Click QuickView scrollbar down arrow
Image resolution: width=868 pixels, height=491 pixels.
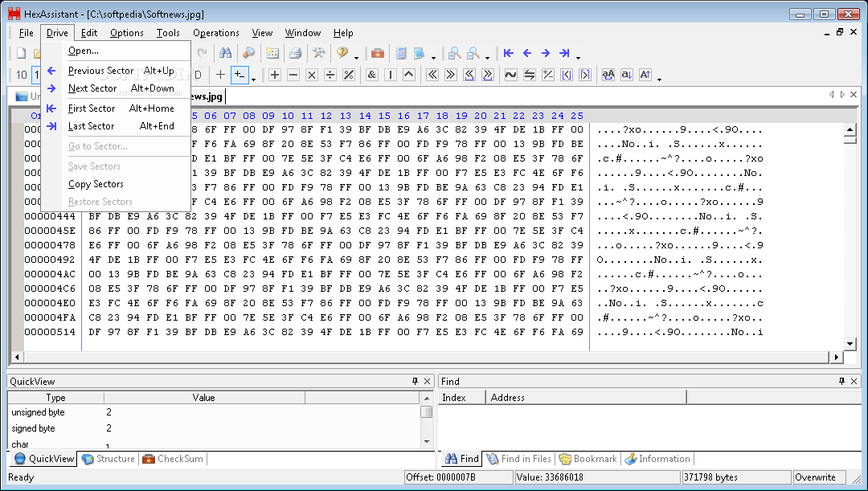click(427, 442)
